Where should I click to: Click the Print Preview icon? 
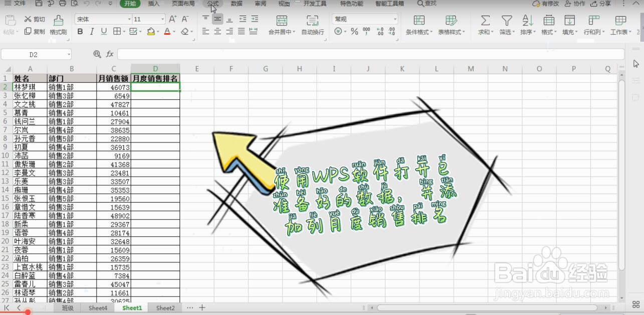click(x=75, y=4)
